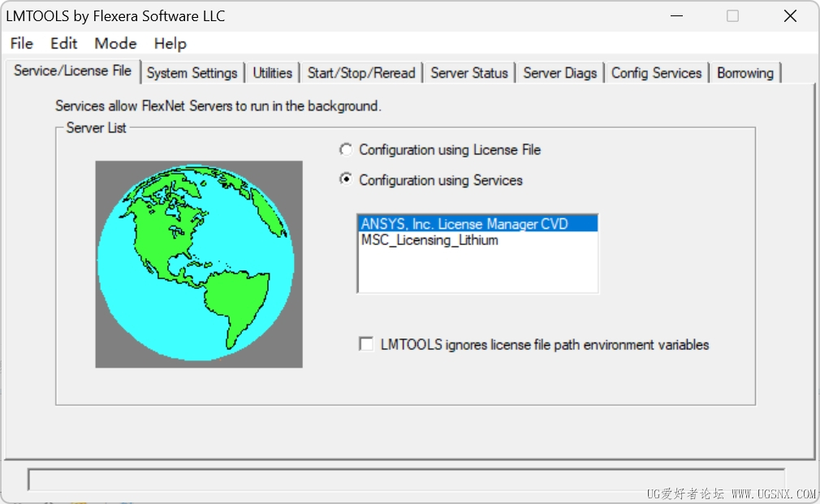Open the File menu
The image size is (820, 504).
[21, 43]
